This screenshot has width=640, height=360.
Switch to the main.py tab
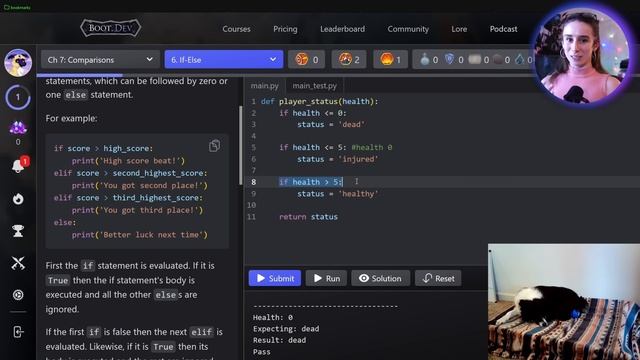(x=264, y=86)
